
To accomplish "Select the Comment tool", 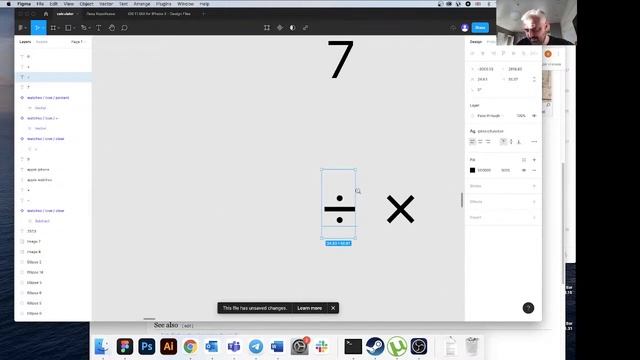I will [124, 28].
